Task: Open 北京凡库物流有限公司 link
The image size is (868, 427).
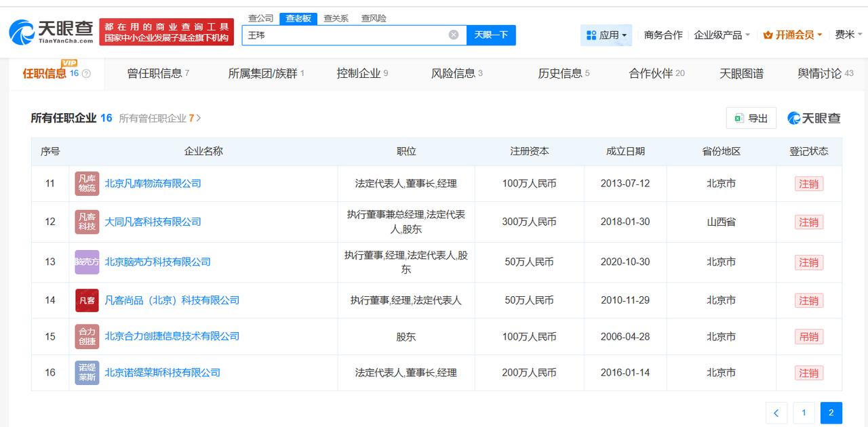Action: coord(153,184)
